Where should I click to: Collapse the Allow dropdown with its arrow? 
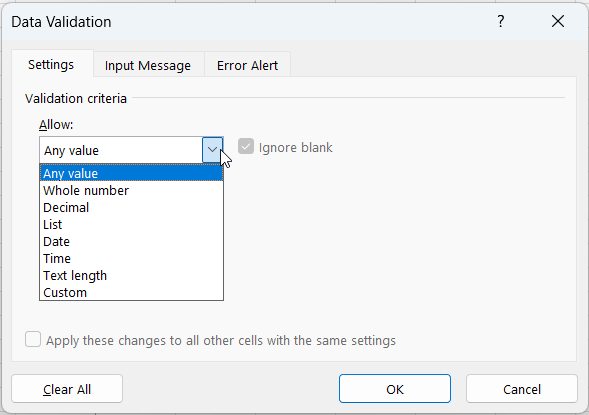pyautogui.click(x=213, y=150)
